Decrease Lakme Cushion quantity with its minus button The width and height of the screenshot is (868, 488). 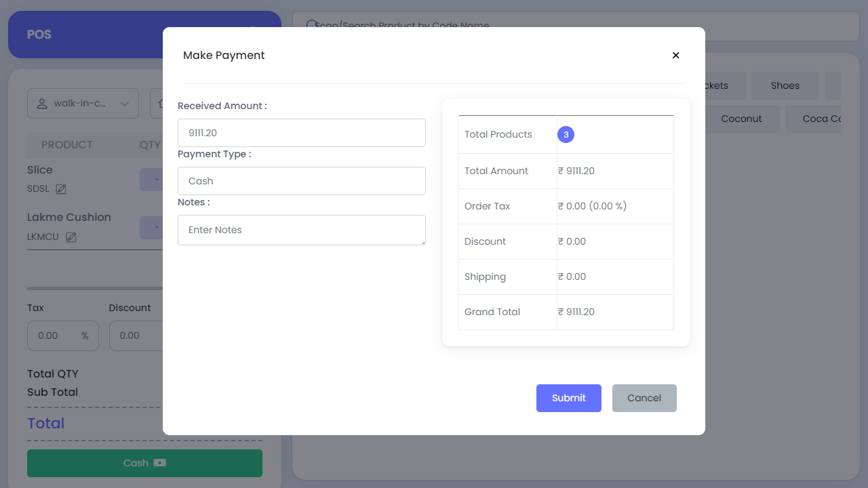click(155, 227)
